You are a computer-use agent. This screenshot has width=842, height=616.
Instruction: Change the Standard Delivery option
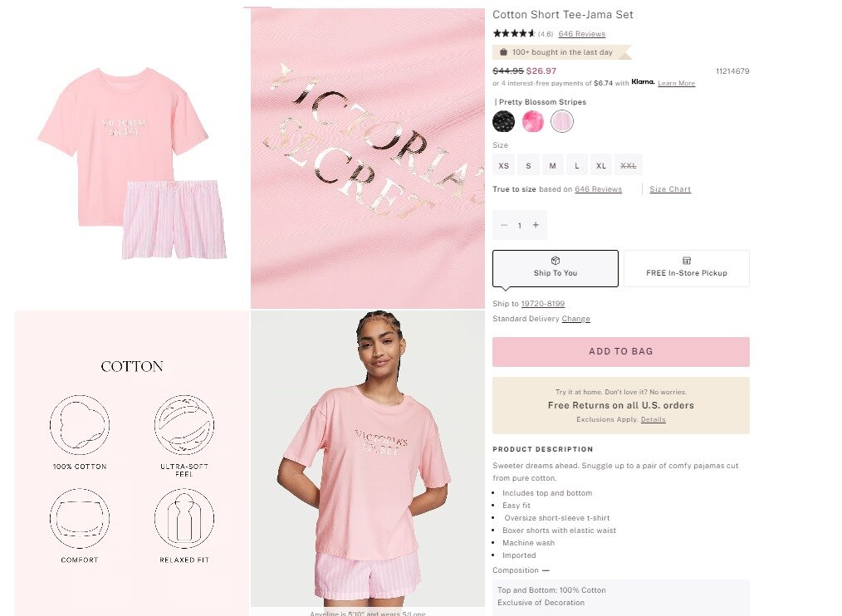point(575,319)
